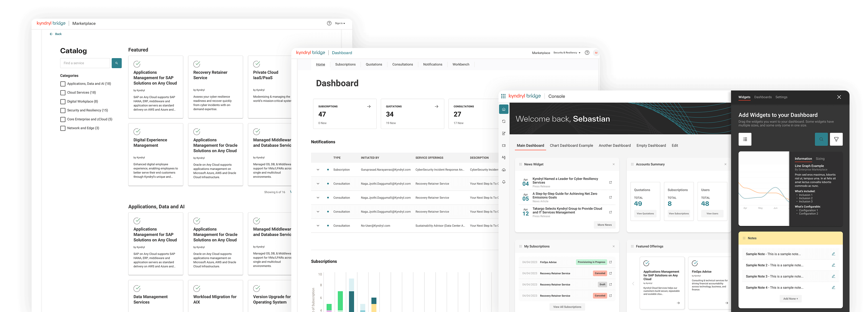
Task: Click the cloud icon in Console sidebar
Action: click(x=504, y=170)
